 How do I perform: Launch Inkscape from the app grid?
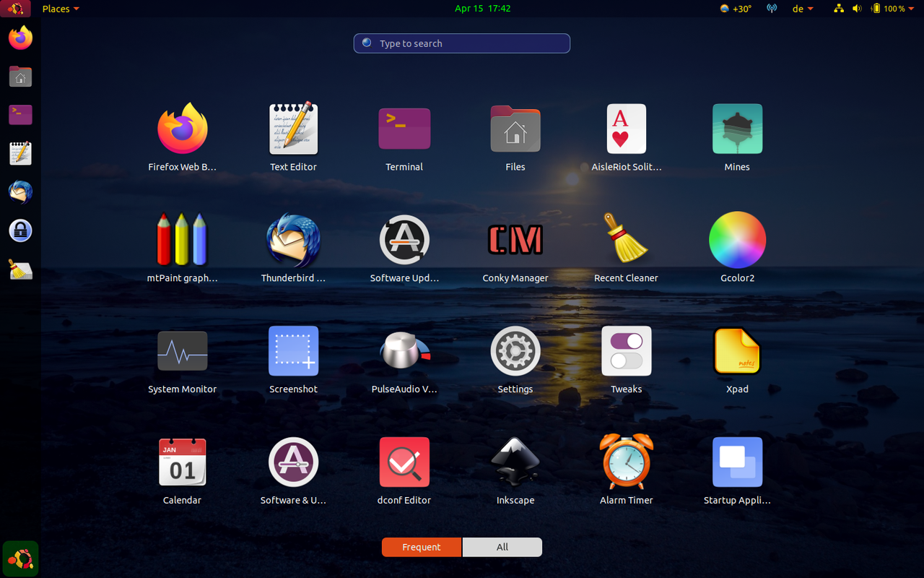(x=515, y=462)
